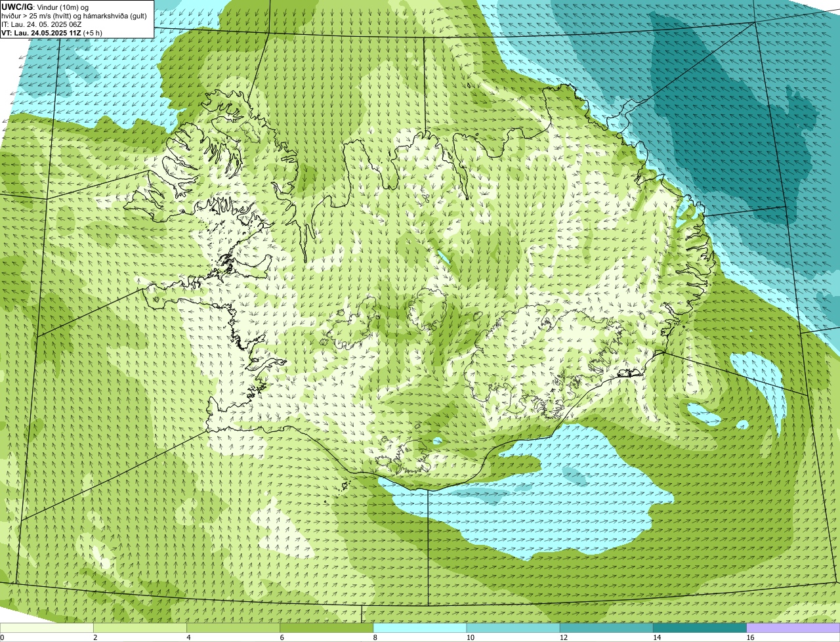840x642 pixels.
Task: Click the 6–8 m/s dark green legend segment
Action: point(327,628)
